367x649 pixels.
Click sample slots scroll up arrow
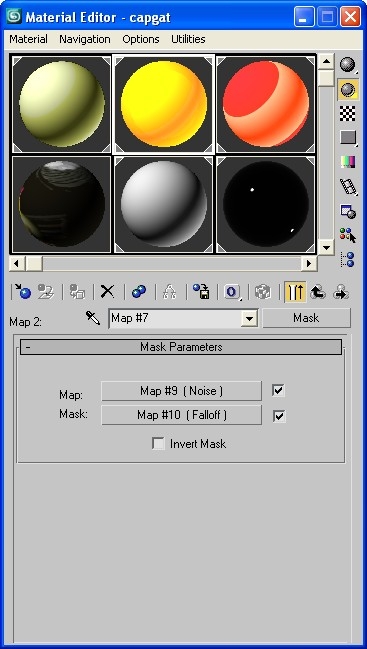pyautogui.click(x=326, y=62)
